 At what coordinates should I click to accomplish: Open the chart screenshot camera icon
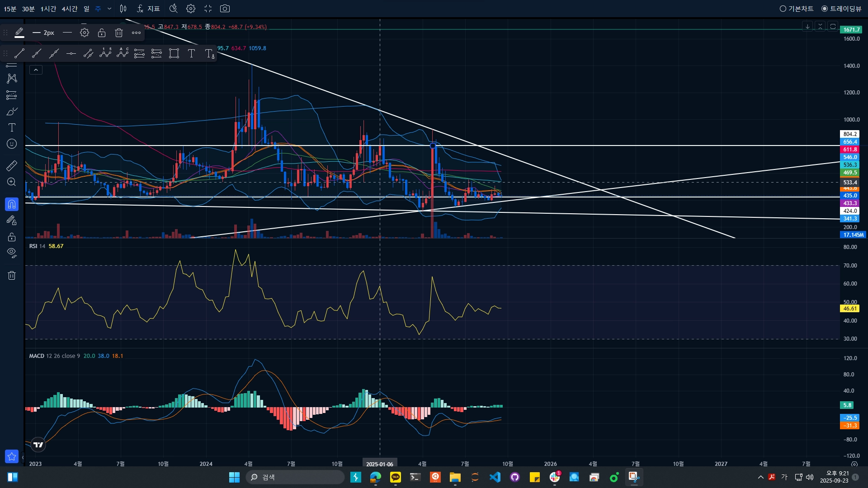point(225,9)
